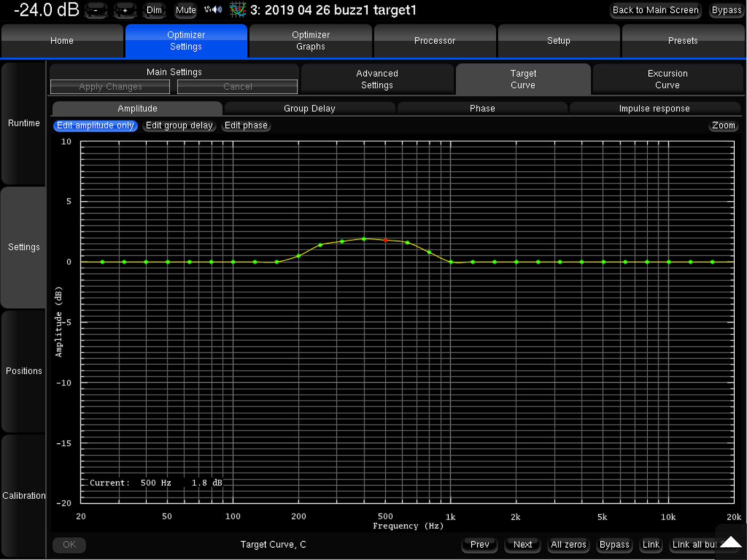Image resolution: width=747 pixels, height=560 pixels.
Task: Toggle Bypass in the top bar
Action: 726,10
